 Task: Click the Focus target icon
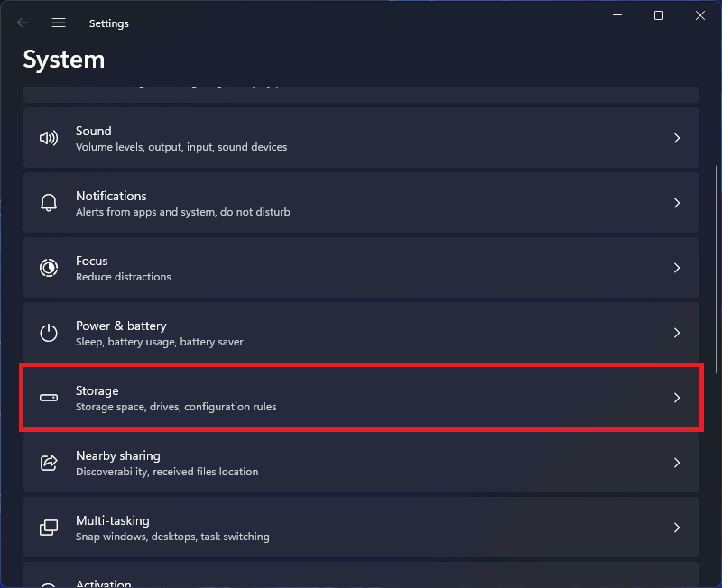[49, 268]
